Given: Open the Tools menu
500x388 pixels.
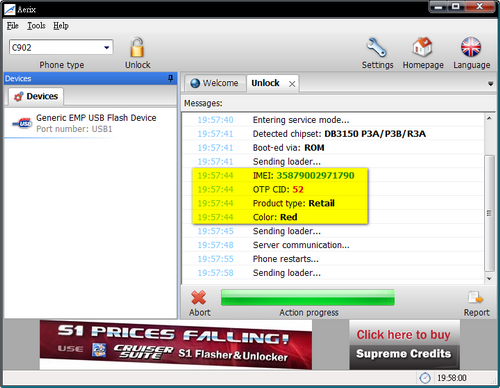Looking at the screenshot, I should pyautogui.click(x=36, y=26).
